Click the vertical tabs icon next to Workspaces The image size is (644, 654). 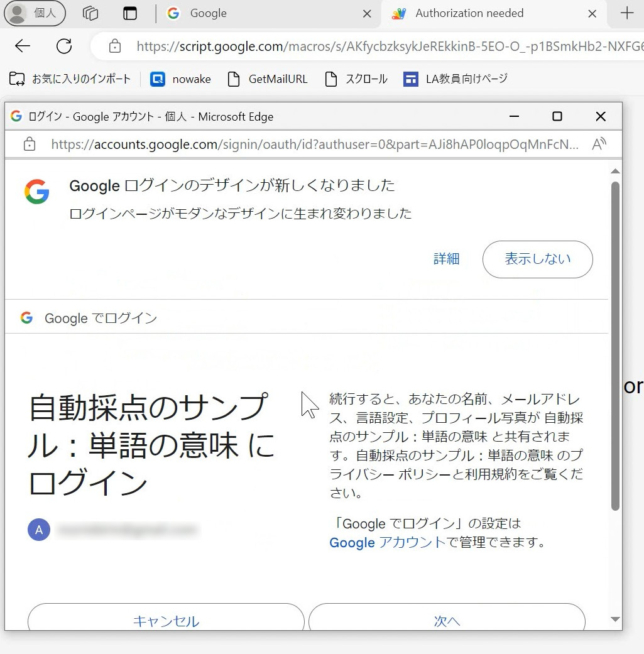[130, 13]
